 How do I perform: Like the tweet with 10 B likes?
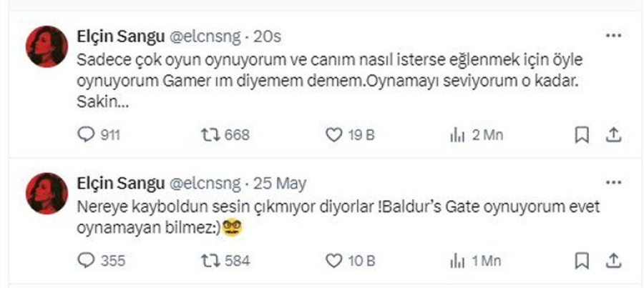(x=334, y=262)
